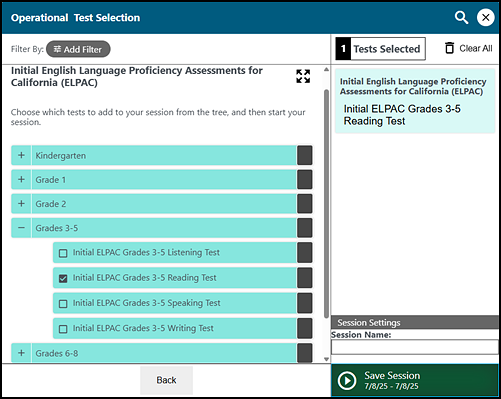Click dark square beside Grades 6-8 row

point(305,353)
